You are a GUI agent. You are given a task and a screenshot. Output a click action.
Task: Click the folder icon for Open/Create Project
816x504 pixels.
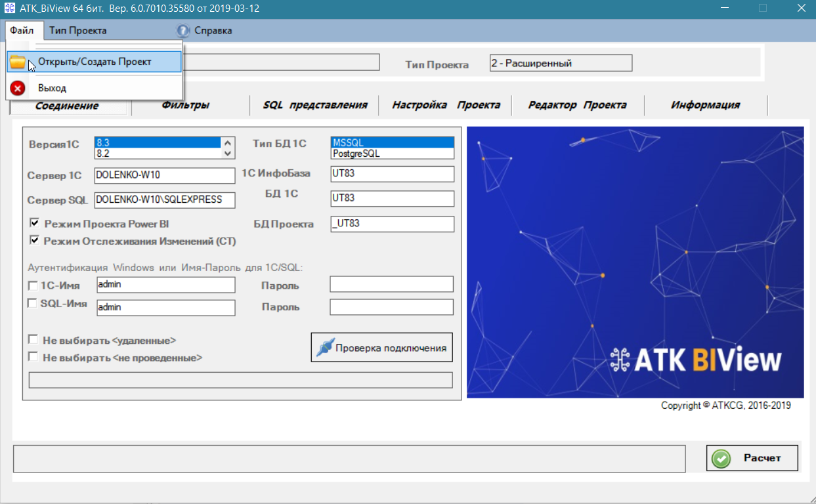[x=18, y=62]
